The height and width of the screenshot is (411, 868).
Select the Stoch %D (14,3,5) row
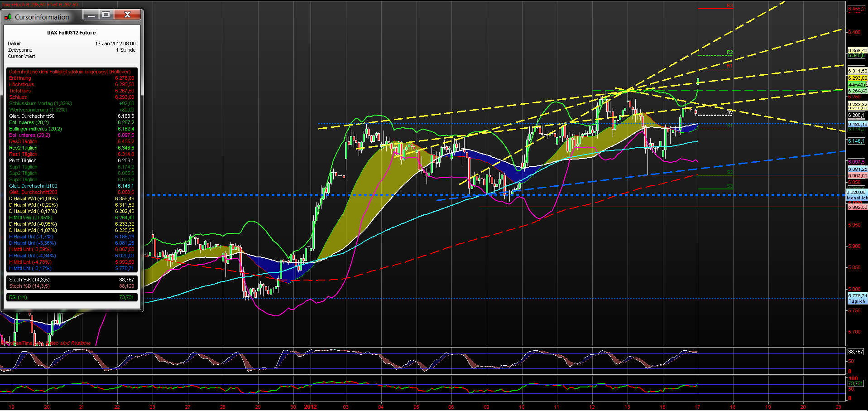point(27,286)
